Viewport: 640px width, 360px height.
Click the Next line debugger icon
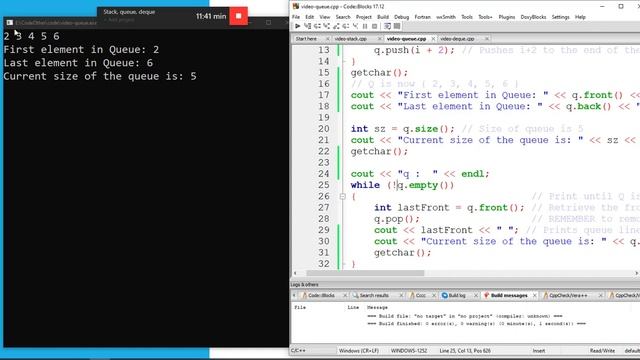click(317, 26)
